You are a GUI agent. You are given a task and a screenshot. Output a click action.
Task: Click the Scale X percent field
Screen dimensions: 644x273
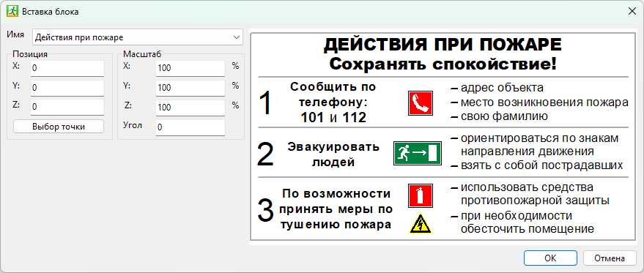tap(190, 68)
